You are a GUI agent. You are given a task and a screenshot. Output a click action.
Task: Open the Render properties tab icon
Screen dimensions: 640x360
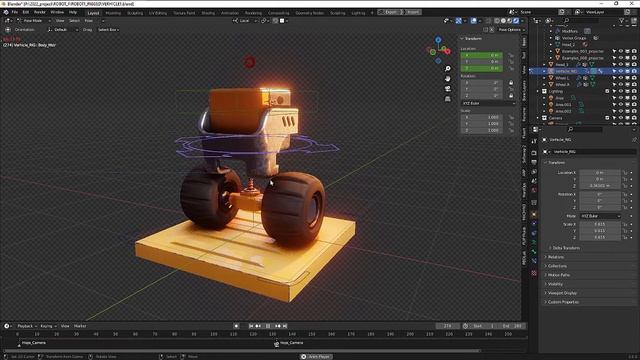tap(534, 153)
